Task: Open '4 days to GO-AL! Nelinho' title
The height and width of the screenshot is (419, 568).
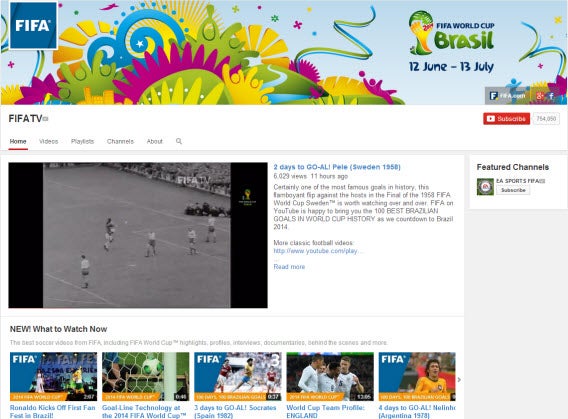Action: click(x=417, y=411)
